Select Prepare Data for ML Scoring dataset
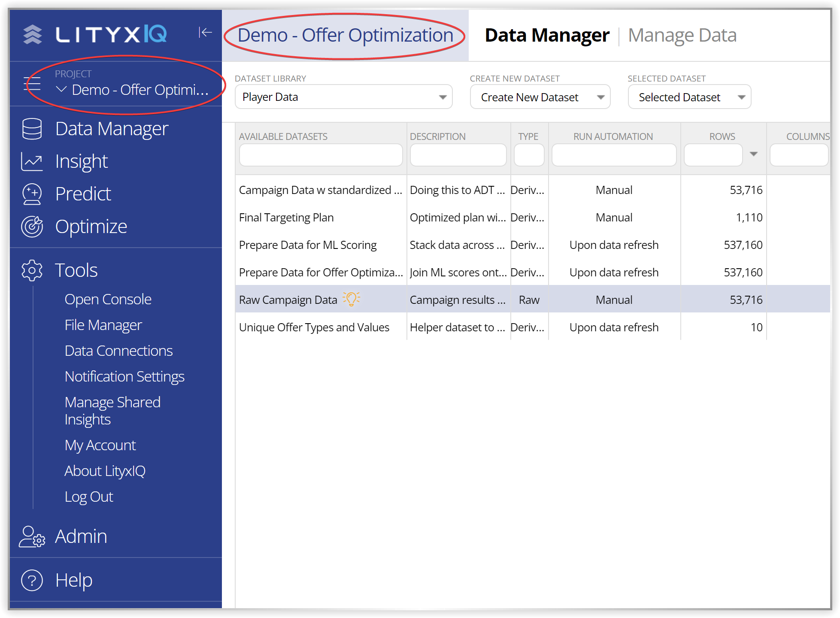The height and width of the screenshot is (618, 840). click(x=532, y=245)
